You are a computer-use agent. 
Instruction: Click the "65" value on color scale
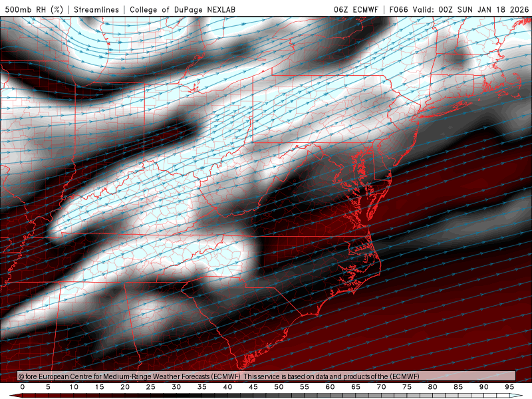coord(356,387)
